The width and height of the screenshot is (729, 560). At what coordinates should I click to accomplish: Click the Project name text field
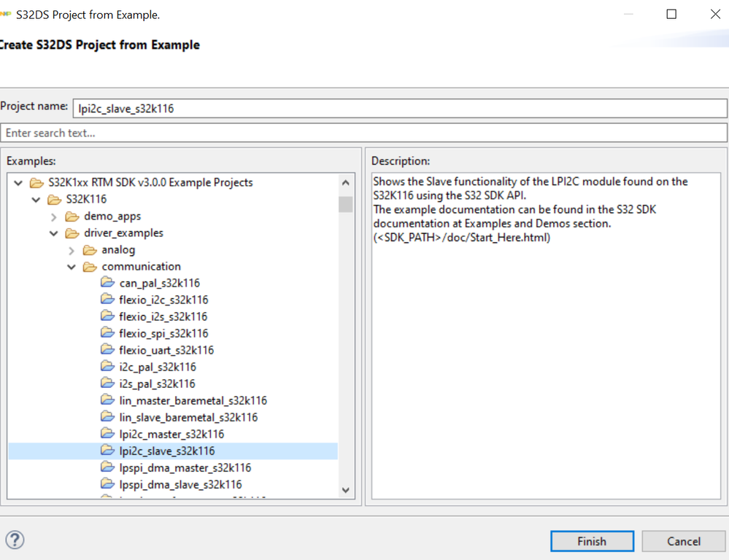pos(400,108)
